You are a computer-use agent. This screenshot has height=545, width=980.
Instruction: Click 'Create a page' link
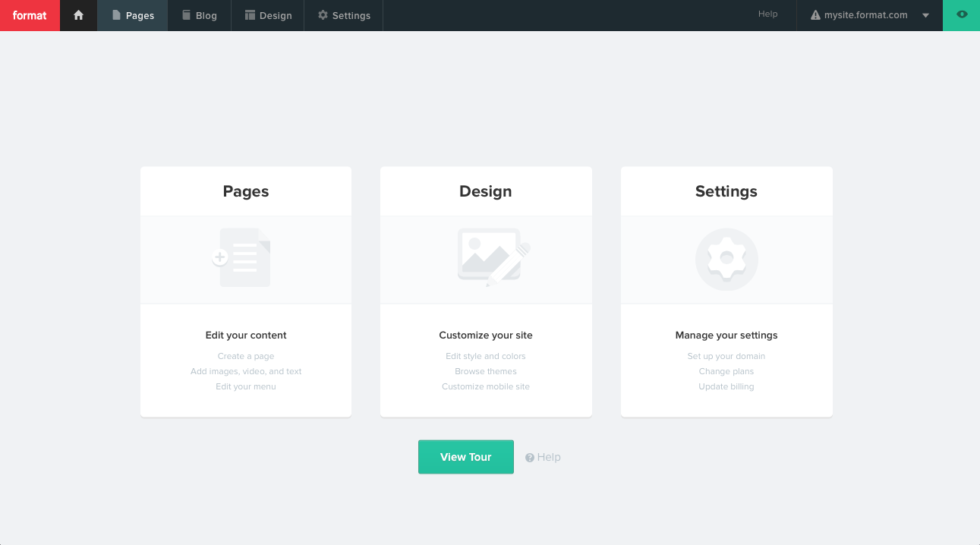tap(245, 356)
